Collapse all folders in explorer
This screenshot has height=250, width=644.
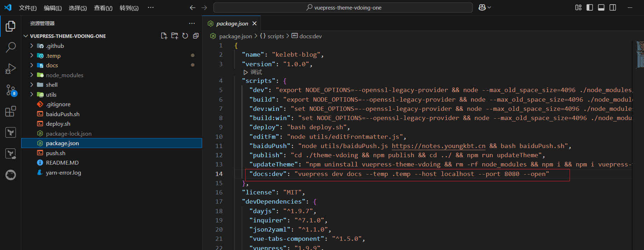pos(196,36)
